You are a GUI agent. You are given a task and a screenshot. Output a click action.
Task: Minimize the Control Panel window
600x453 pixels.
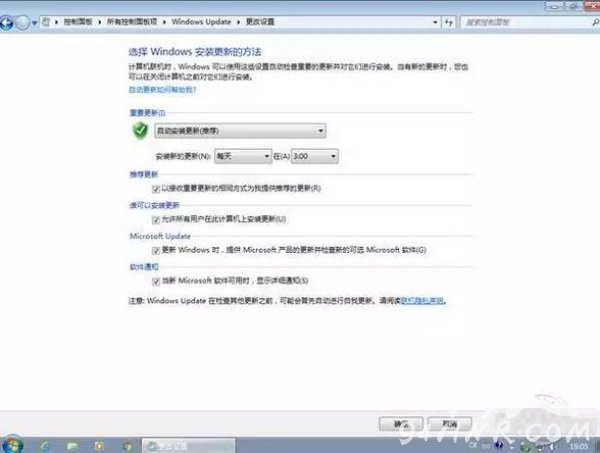click(x=553, y=5)
